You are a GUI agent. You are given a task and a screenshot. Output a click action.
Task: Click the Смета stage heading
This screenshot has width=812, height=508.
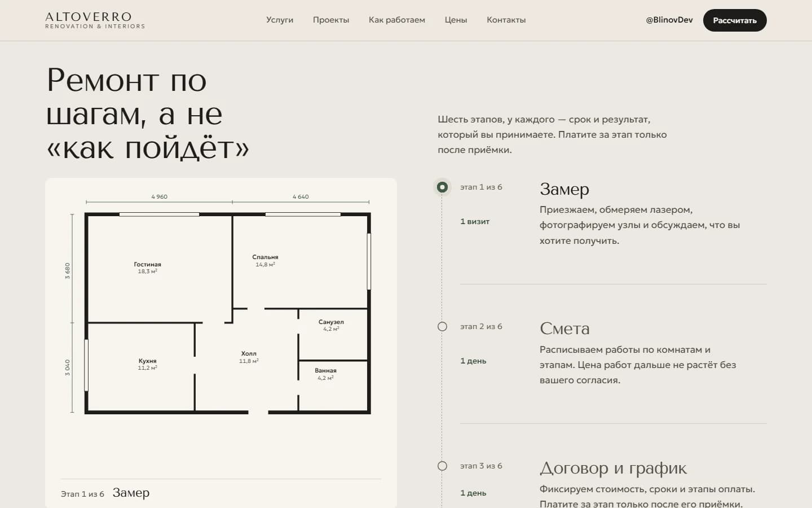coord(564,329)
